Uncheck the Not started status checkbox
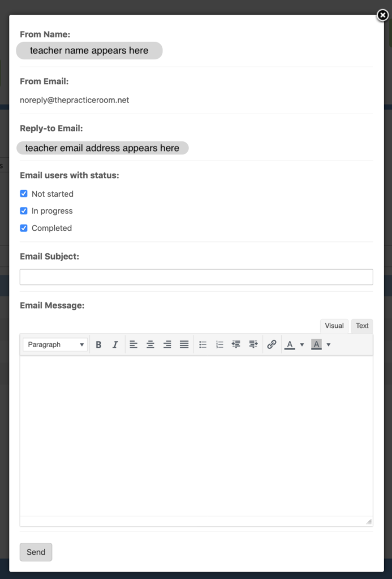Screen dimensions: 392x579 click(x=24, y=194)
